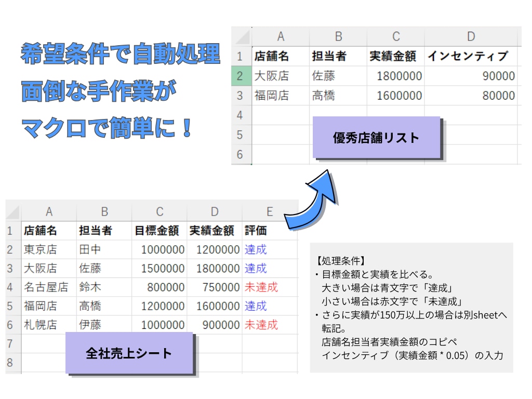The width and height of the screenshot is (532, 399).
Task: Click 店舗名 header cell in 全社売上 sheet
Action: point(49,231)
